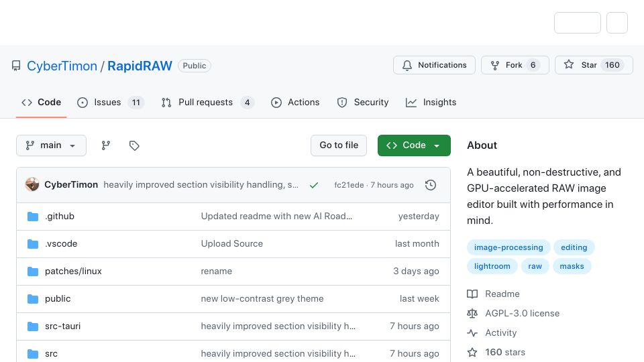Click the src-tauri folder icon
This screenshot has height=362, width=644.
33,326
